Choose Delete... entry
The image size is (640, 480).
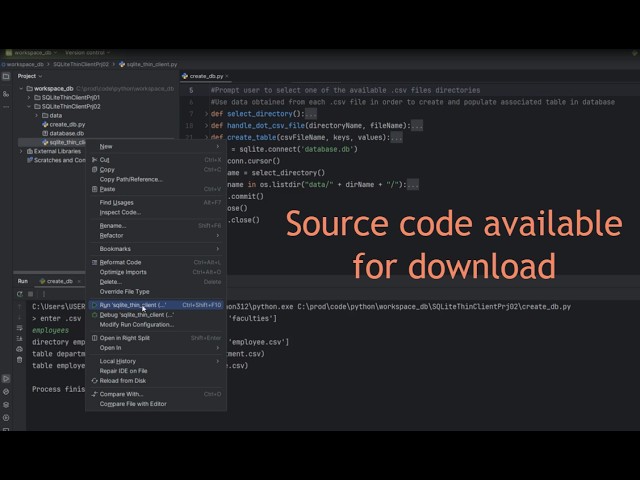click(x=156, y=282)
